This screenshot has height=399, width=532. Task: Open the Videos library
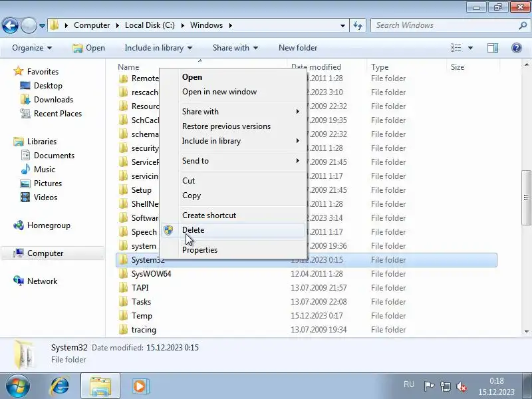pyautogui.click(x=45, y=197)
